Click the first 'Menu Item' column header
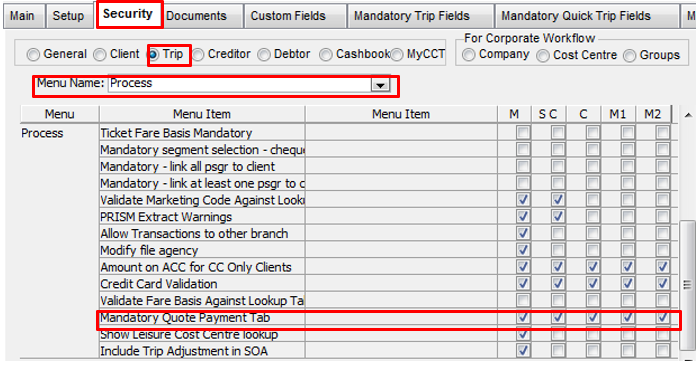Screen dimensions: 700x367 (x=202, y=114)
